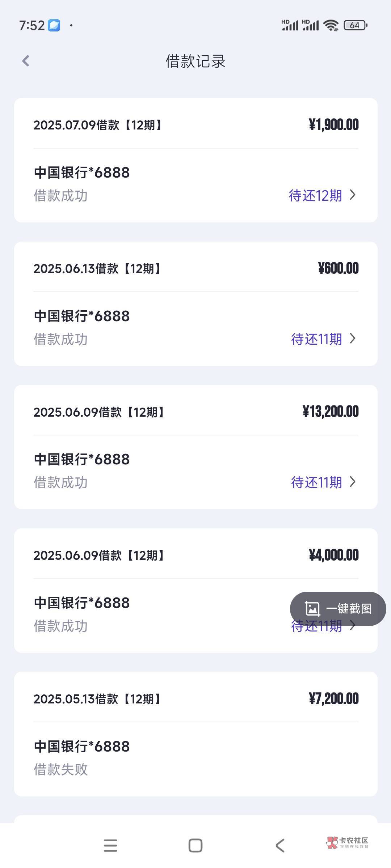Tap the back arrow in the header

pyautogui.click(x=26, y=61)
